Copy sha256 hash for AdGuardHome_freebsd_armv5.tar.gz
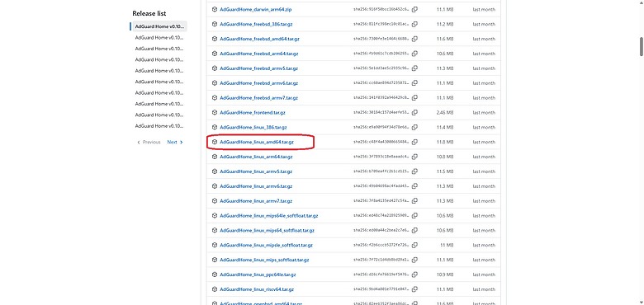Screen dimensions: 644x305 point(414,68)
